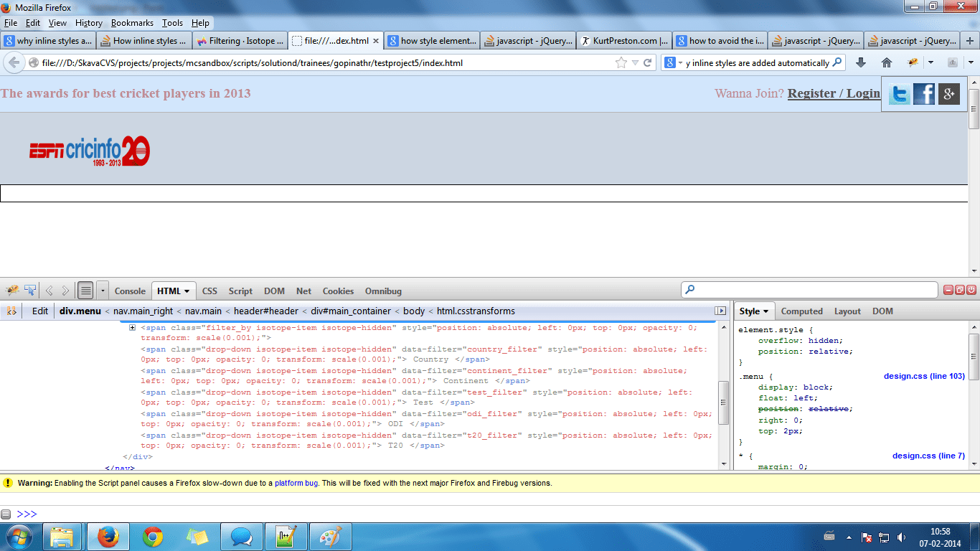
Task: Click the Firefox Home icon
Action: [887, 62]
